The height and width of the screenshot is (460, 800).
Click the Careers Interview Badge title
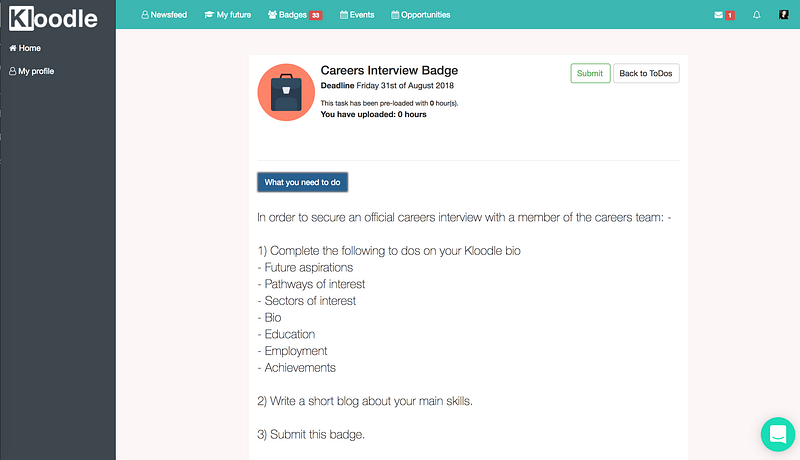(389, 71)
